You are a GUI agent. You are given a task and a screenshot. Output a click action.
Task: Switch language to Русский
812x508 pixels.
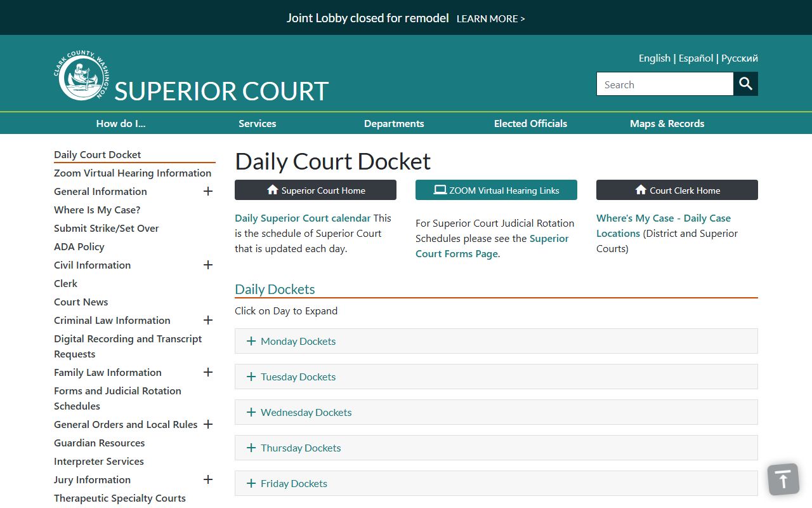click(x=740, y=58)
